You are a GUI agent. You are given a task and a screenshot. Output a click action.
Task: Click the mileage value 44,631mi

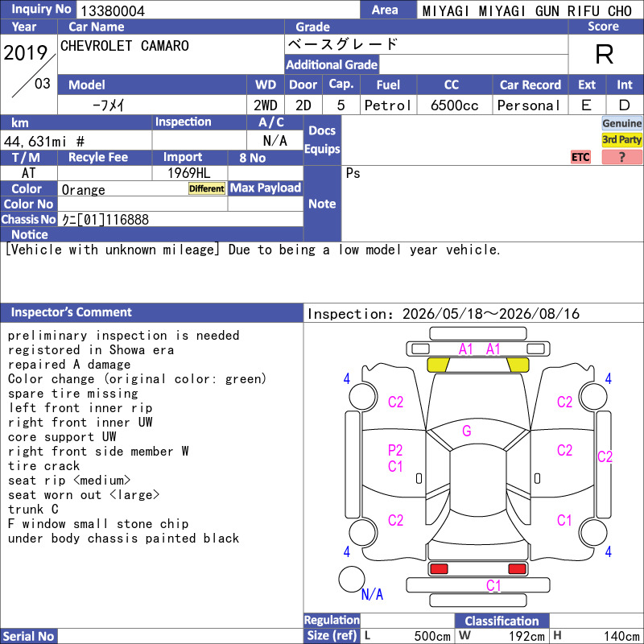point(35,142)
